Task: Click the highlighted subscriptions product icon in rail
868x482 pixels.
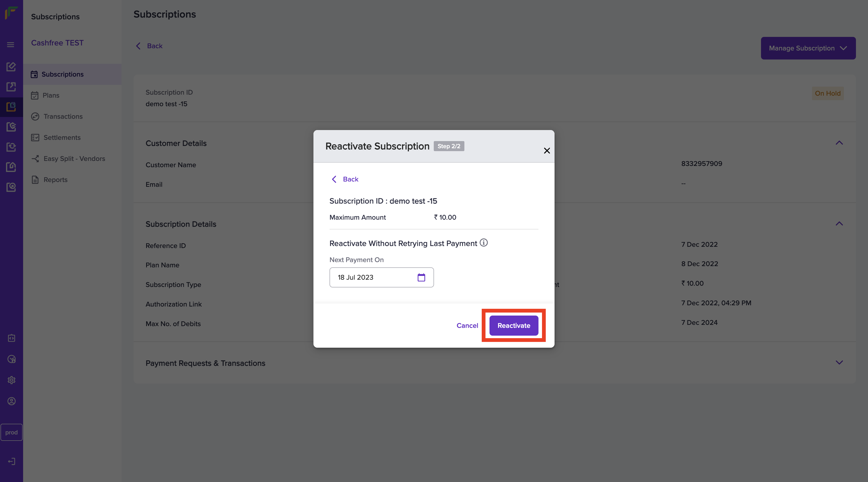Action: coord(11,107)
